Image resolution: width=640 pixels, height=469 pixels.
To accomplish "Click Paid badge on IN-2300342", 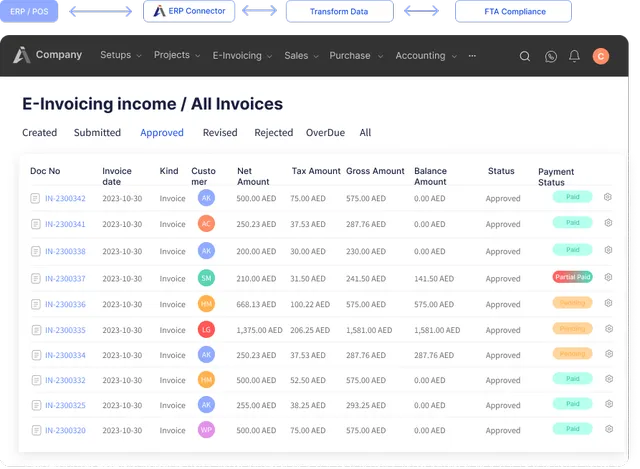I will pyautogui.click(x=572, y=197).
